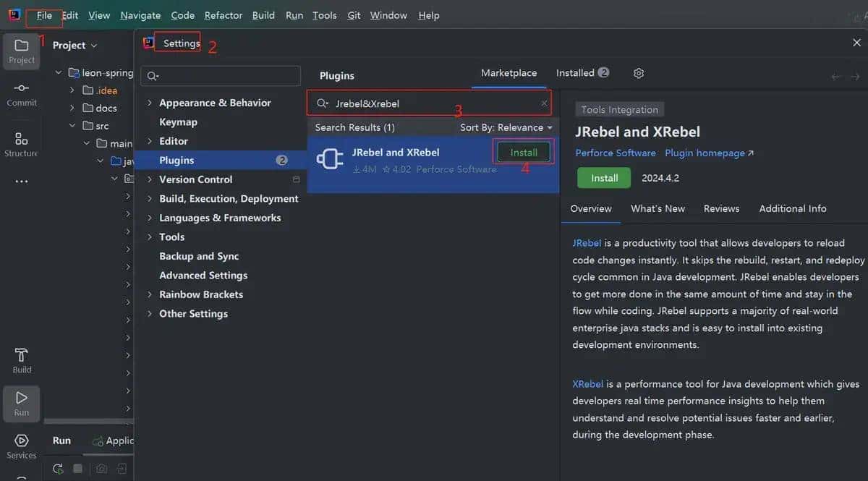Click the Build tool window icon
The image size is (868, 481).
click(x=22, y=360)
